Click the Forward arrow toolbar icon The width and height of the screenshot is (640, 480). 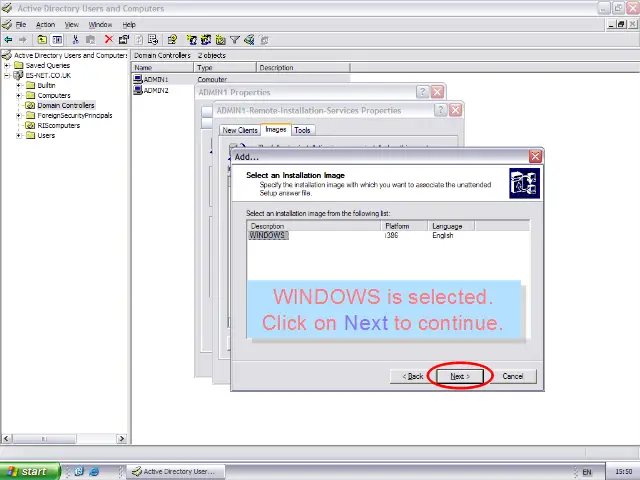coord(23,40)
